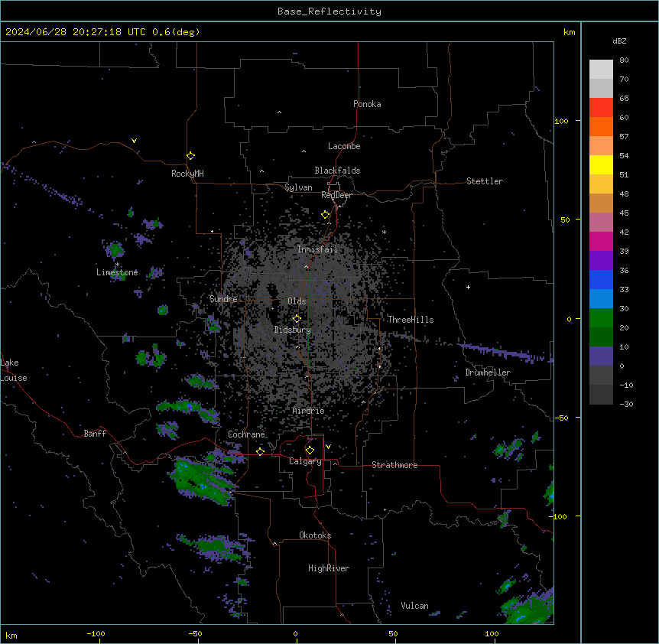Click the Innisfail label
The image size is (659, 644).
coord(317,249)
